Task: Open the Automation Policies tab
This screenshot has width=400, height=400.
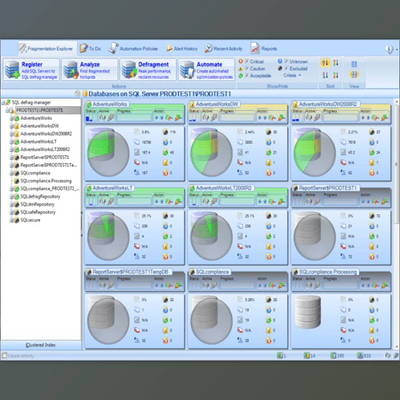Action: point(133,49)
